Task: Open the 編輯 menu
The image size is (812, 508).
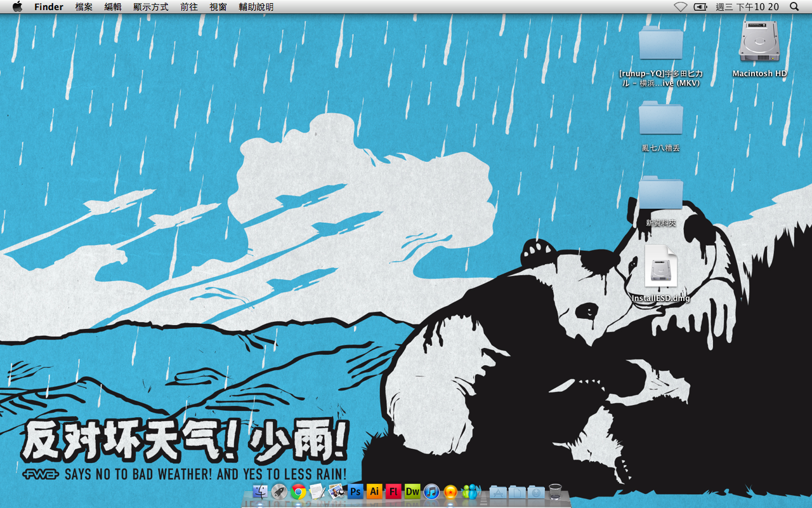Action: click(113, 7)
